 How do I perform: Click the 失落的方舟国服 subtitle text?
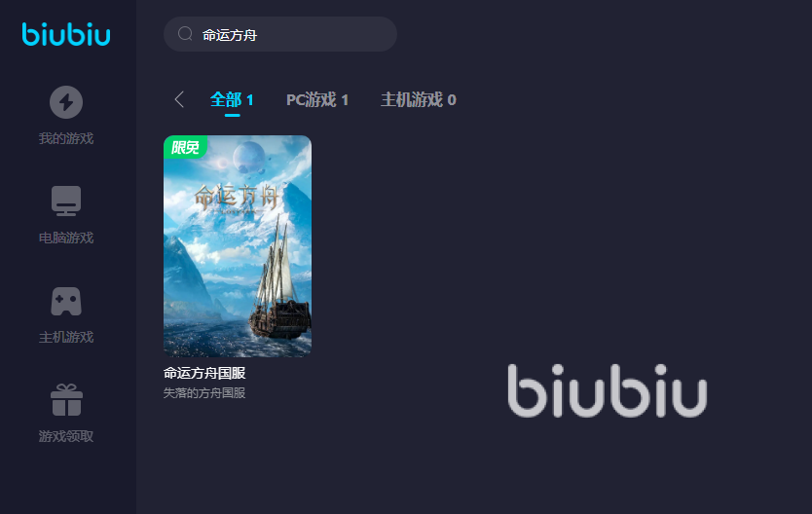pos(204,393)
